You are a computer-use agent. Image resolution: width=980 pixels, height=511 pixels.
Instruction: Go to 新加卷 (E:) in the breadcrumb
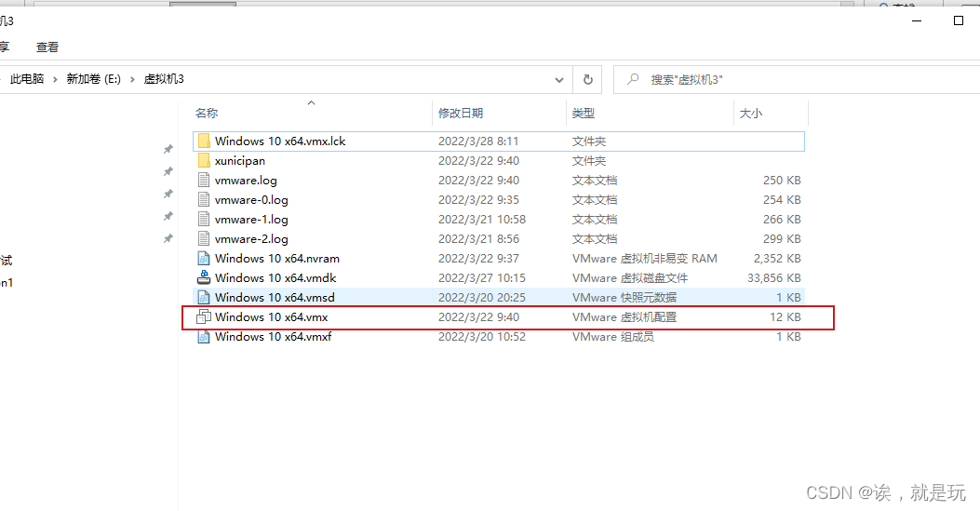coord(94,79)
